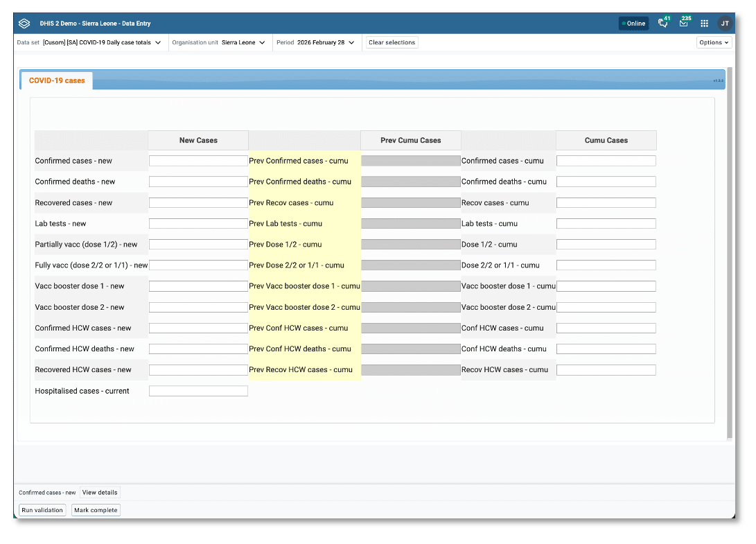Select the Lab tests - cumu input field
756x544 pixels.
(606, 224)
